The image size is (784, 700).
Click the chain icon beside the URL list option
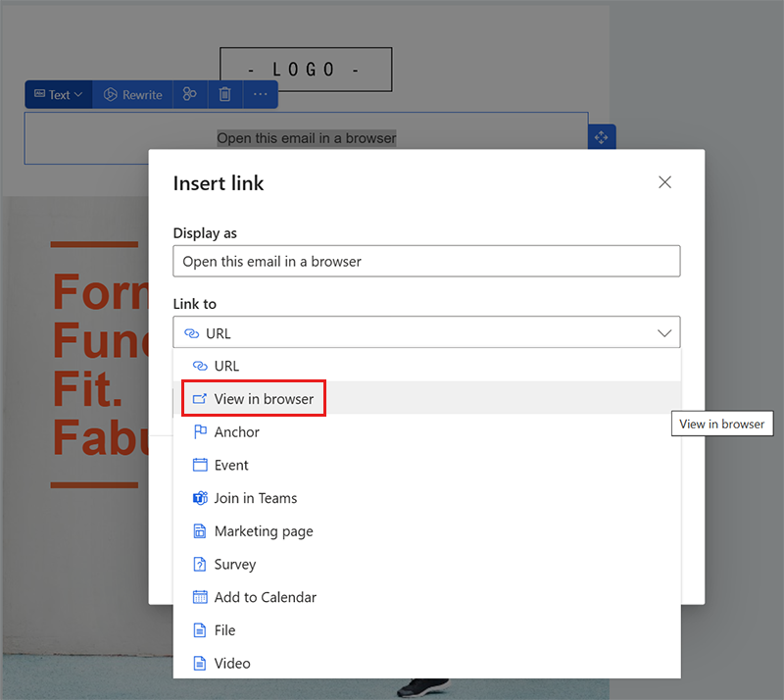click(x=200, y=366)
